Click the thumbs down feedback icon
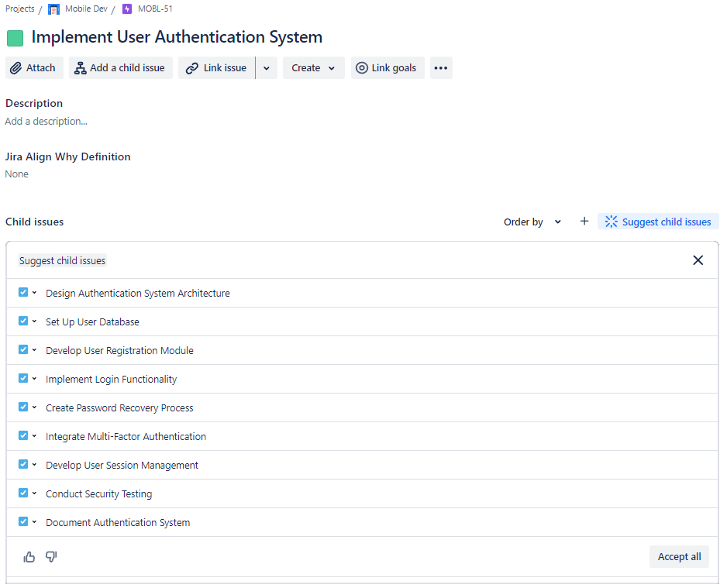This screenshot has width=720, height=588. [51, 556]
